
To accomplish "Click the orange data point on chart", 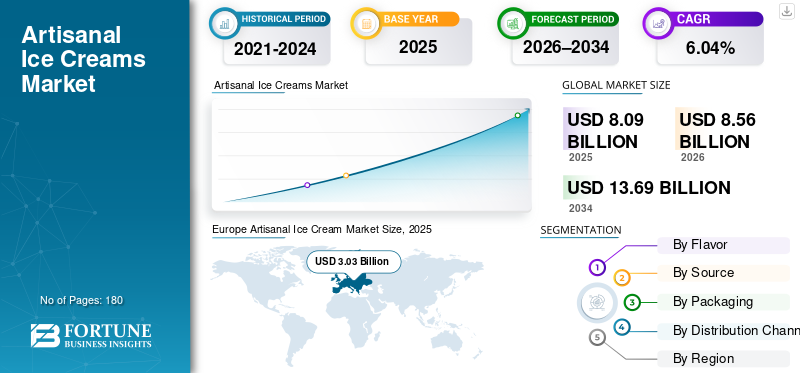I will click(x=346, y=176).
